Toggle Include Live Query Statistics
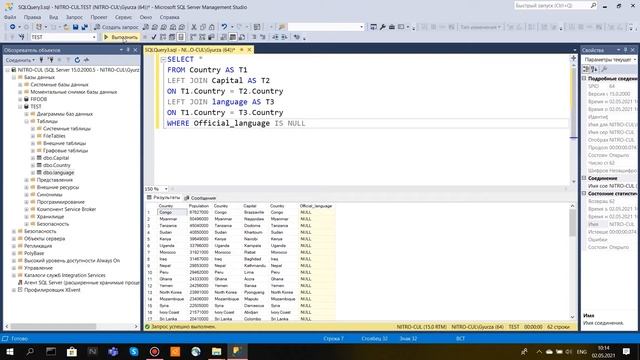Screen dimensions: 640x360 pyautogui.click(x=202, y=37)
